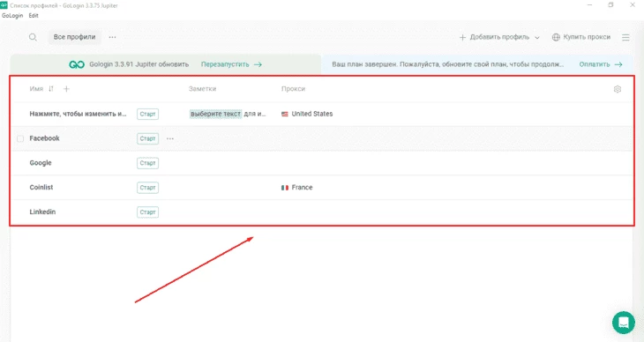Click the 'Google' profile name
This screenshot has height=342, width=644.
click(41, 163)
